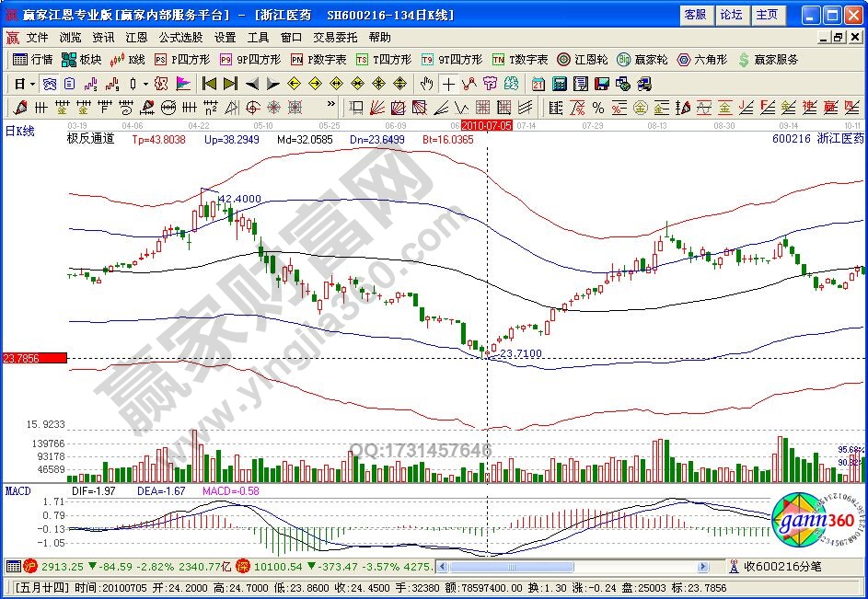Click the 论坛 forum button

(x=731, y=15)
